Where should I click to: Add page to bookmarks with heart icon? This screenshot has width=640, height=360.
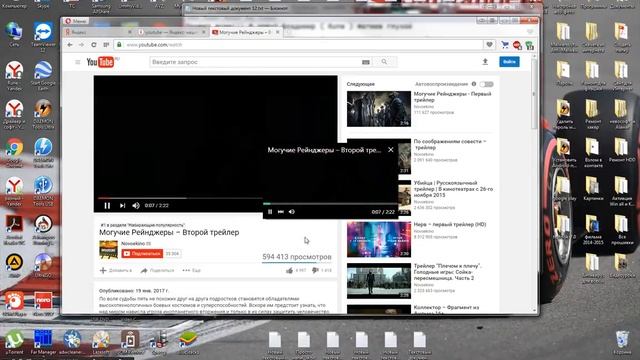(x=489, y=44)
